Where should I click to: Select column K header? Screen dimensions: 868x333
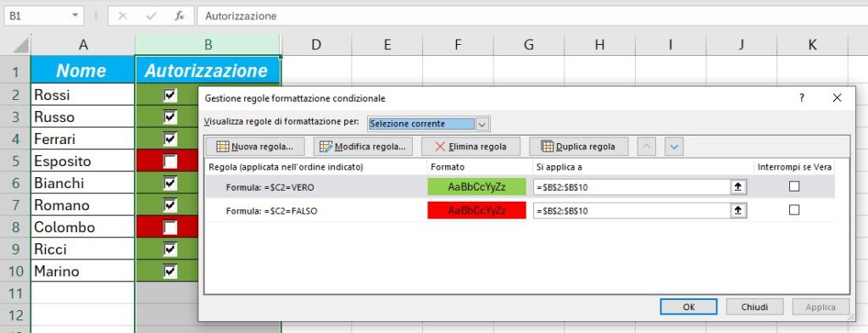(812, 45)
